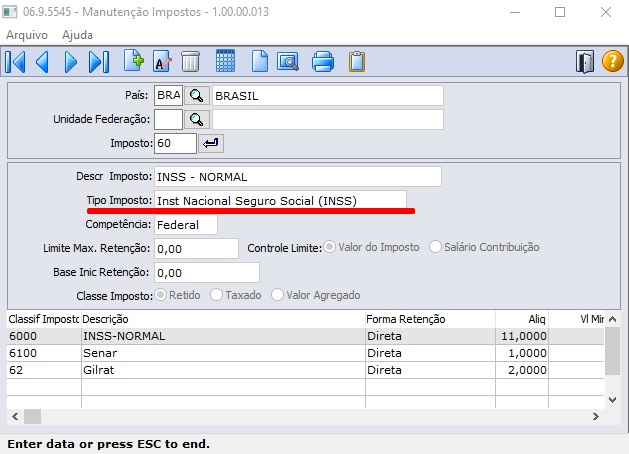Open help with orange question mark

coord(613,61)
